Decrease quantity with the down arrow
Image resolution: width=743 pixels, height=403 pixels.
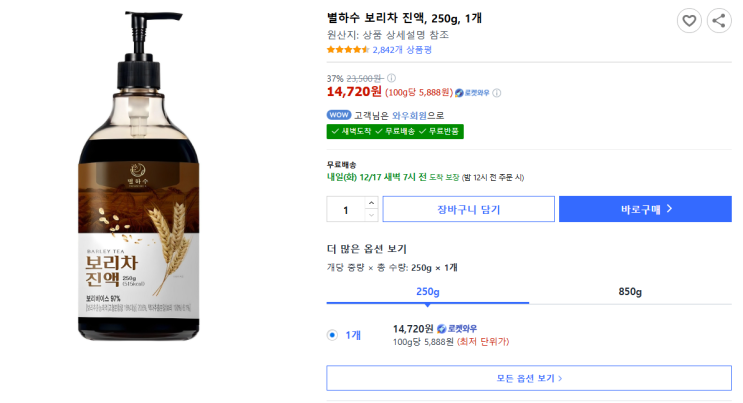tap(371, 215)
